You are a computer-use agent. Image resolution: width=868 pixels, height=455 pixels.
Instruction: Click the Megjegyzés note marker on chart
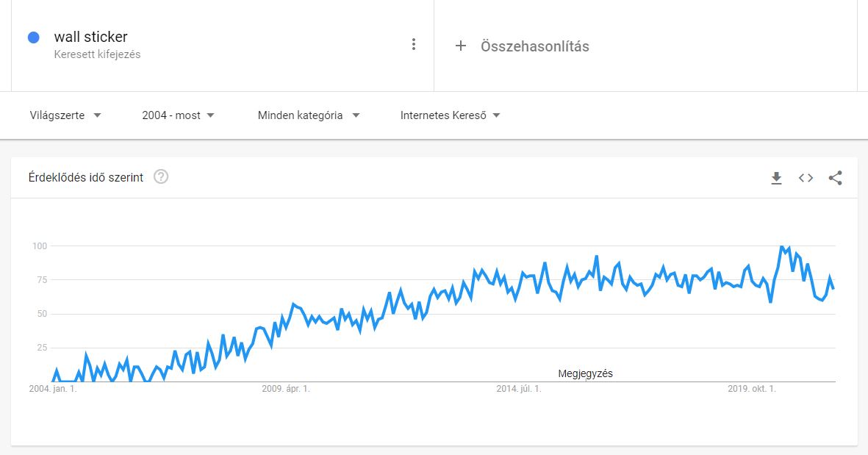(585, 373)
